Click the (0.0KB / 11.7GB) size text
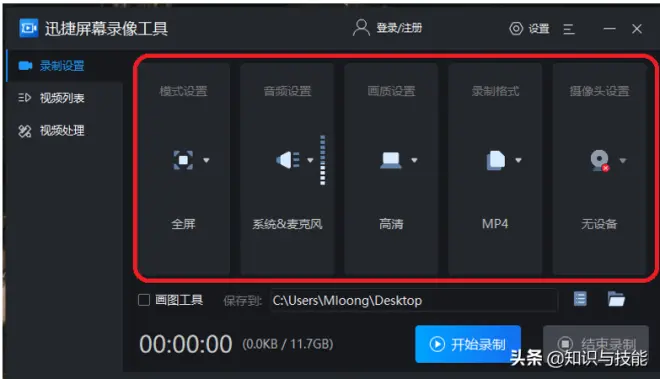The height and width of the screenshot is (379, 660). (x=288, y=344)
